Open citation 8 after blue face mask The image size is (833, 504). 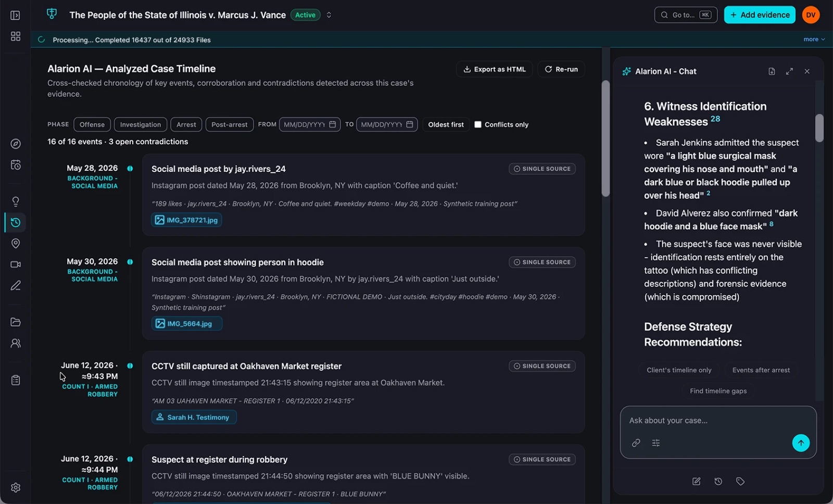click(x=771, y=224)
